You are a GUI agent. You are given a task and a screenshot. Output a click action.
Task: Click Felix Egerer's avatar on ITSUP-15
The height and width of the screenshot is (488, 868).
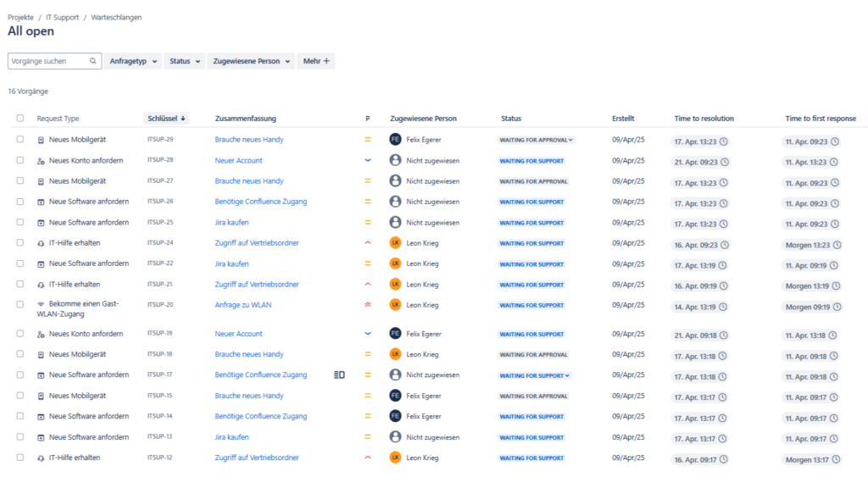[x=394, y=395]
